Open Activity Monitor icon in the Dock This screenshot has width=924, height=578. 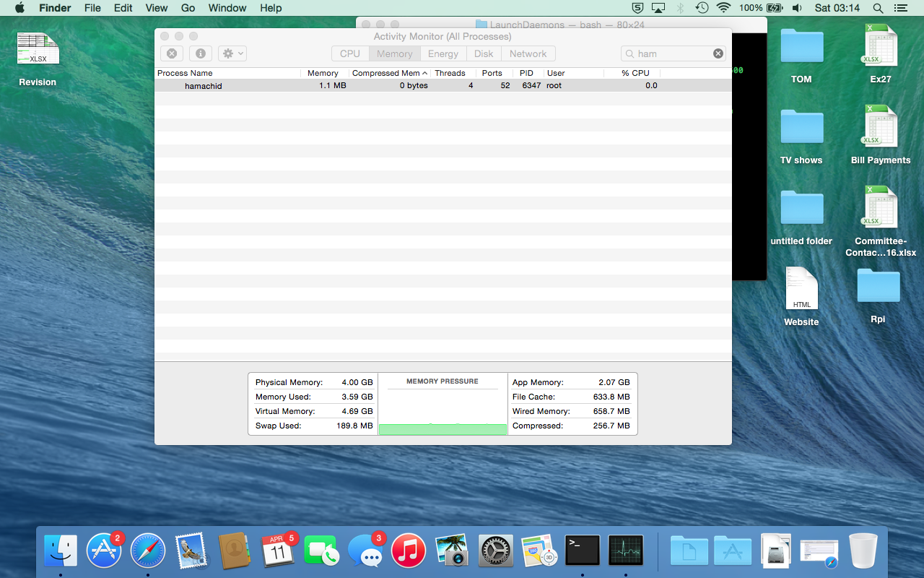tap(626, 551)
